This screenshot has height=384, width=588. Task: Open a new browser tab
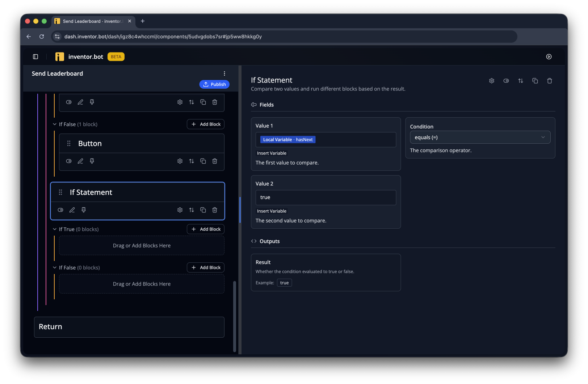click(x=143, y=21)
